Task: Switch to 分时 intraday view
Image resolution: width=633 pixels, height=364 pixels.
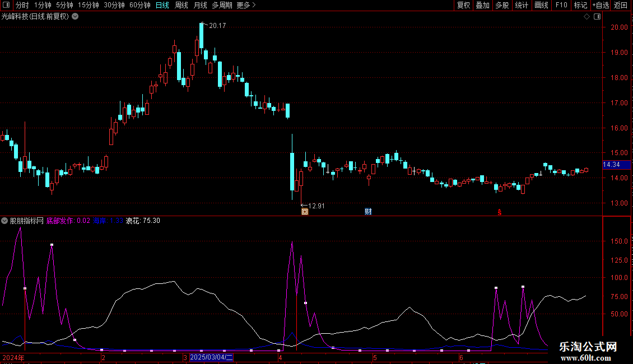Action: (x=22, y=5)
